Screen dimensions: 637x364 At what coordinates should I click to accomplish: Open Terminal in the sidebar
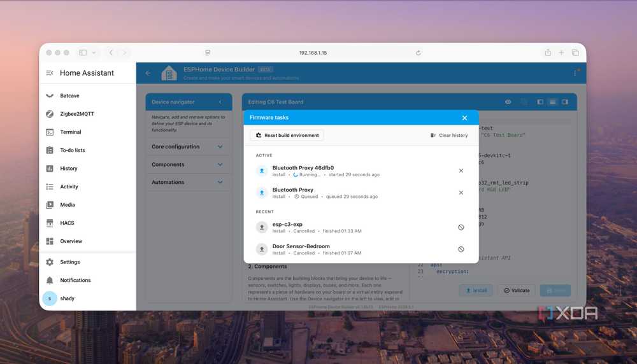[87, 132]
